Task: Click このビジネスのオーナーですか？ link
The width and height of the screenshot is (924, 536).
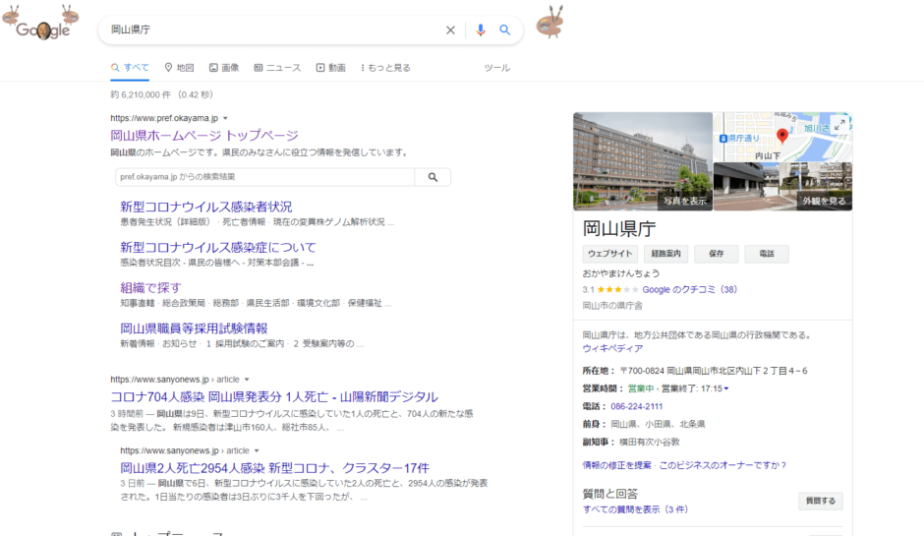Action: [722, 465]
